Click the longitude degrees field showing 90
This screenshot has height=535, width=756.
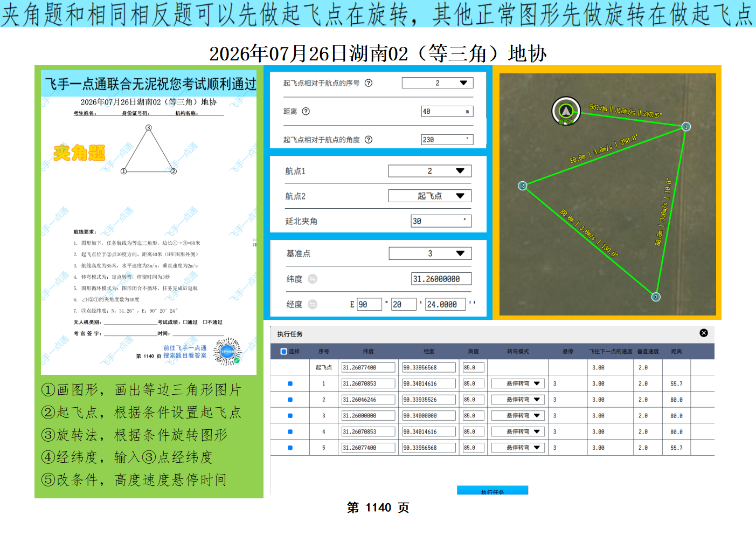369,304
